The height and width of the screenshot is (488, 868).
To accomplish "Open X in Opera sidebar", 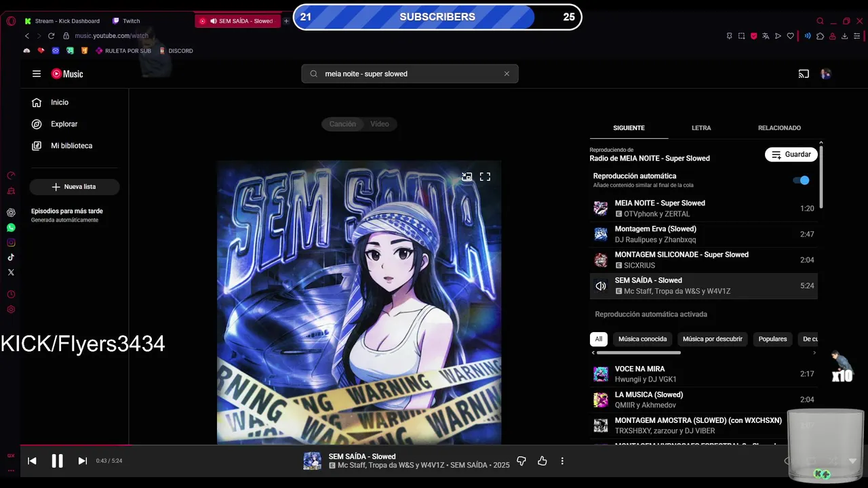I will (x=11, y=272).
